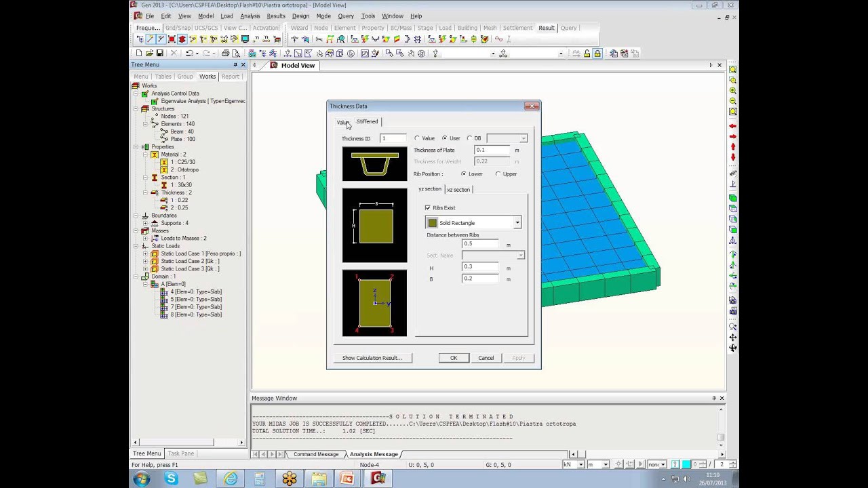Click the Open file folder icon
Screen dimensions: 868x488
[149, 53]
